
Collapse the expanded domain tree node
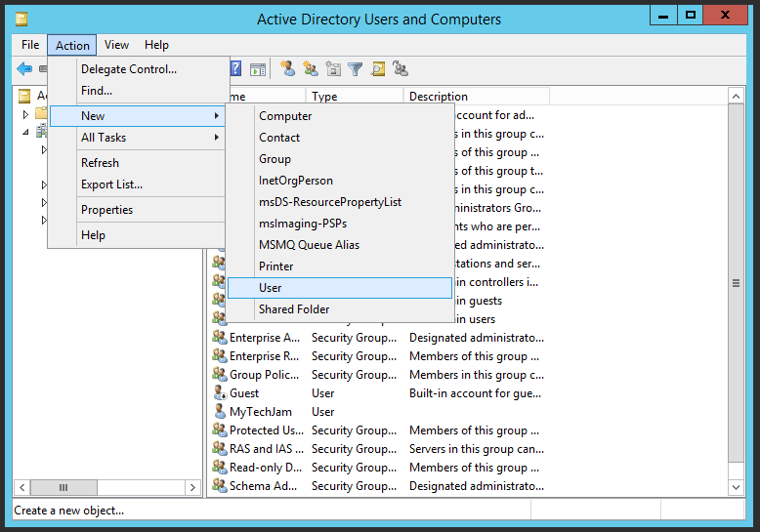point(25,132)
